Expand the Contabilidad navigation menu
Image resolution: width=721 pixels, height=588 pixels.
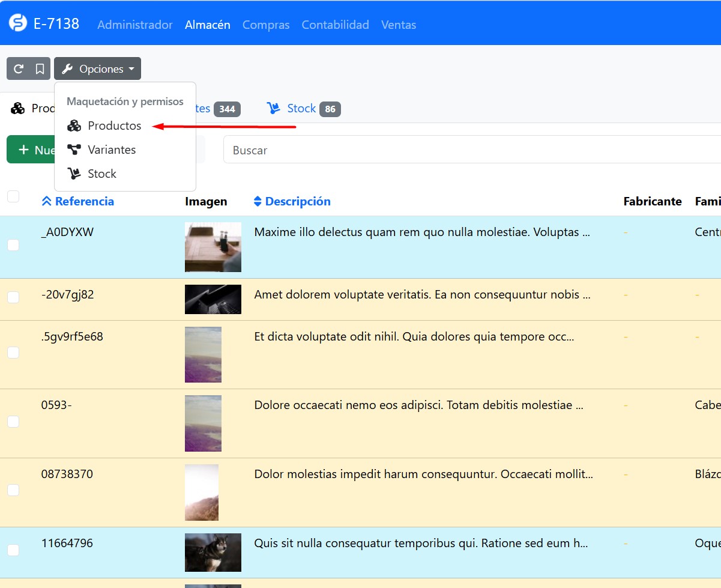click(x=335, y=25)
